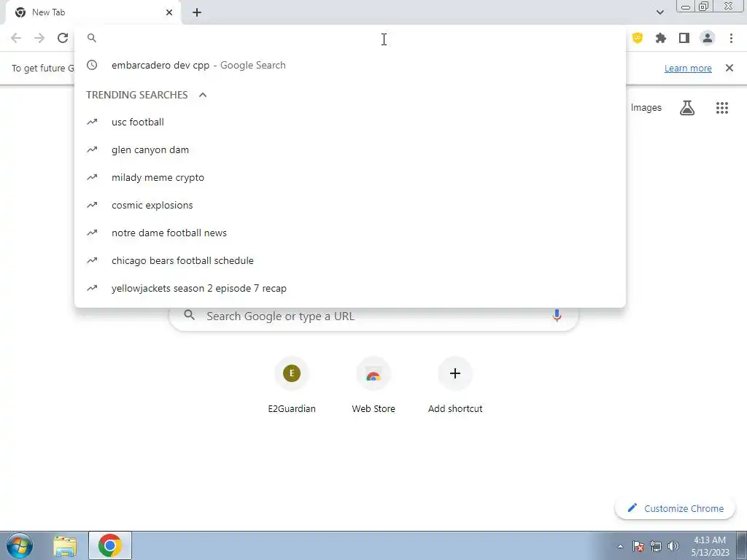Choose chicago bears football schedule suggestion

pos(350,260)
